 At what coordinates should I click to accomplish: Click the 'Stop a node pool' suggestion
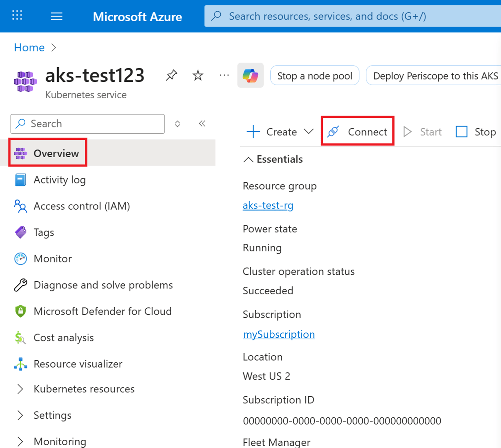point(315,76)
